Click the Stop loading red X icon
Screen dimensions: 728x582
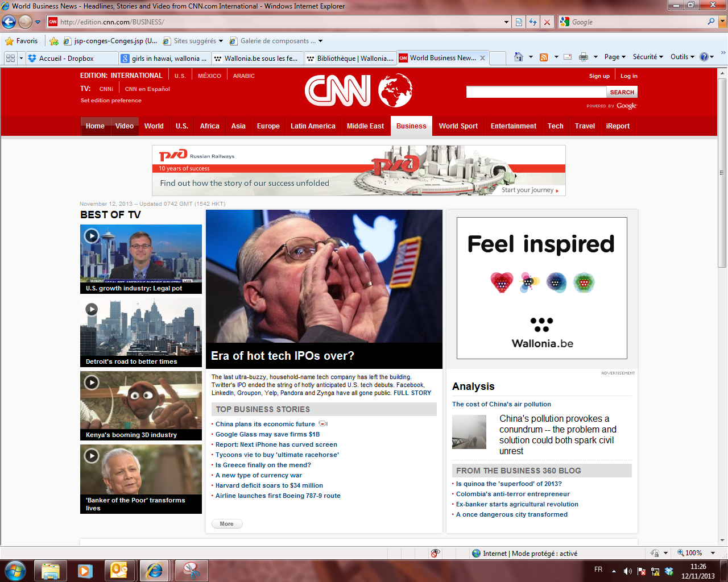(x=547, y=22)
